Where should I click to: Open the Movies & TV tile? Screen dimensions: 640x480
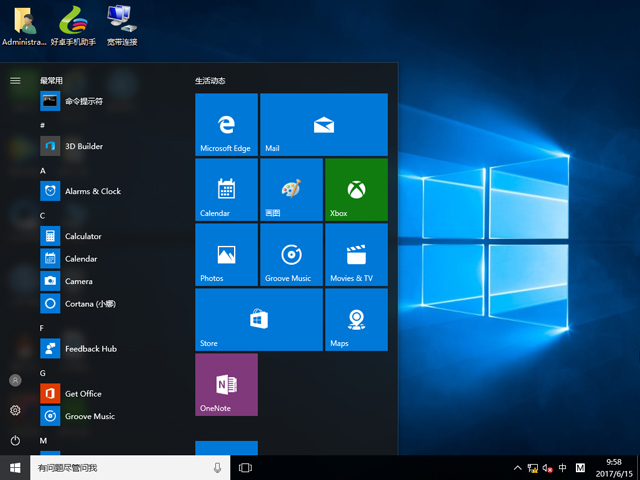pos(355,254)
